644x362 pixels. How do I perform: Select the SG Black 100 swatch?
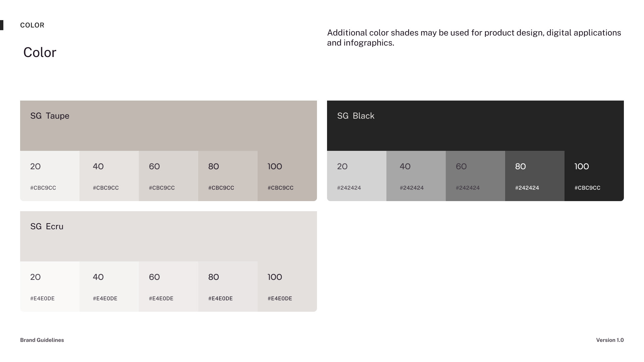(x=594, y=176)
